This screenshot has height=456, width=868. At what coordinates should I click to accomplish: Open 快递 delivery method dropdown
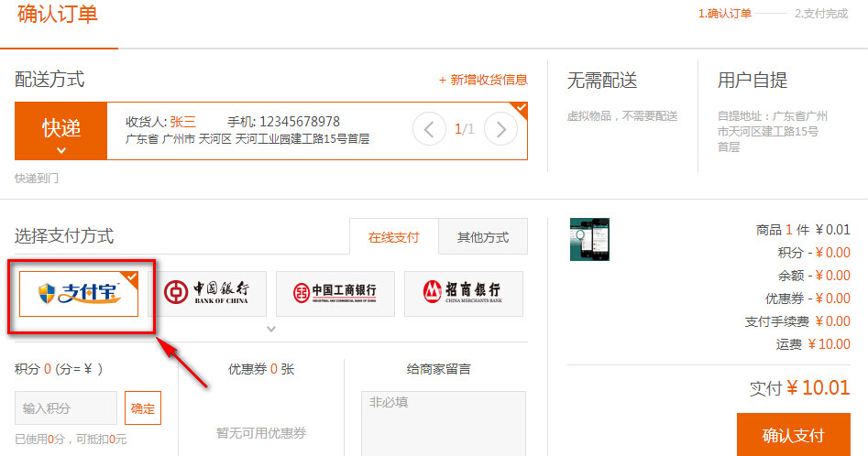pos(60,131)
